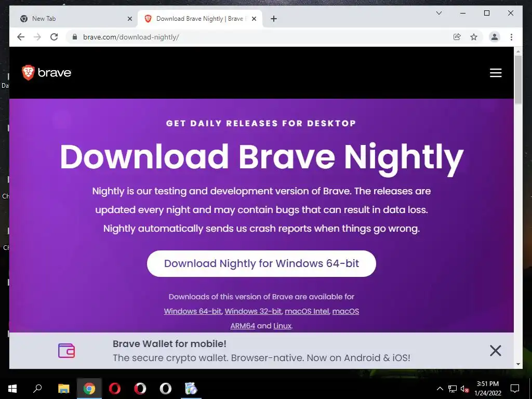
Task: Bookmark this page with the star
Action: (474, 37)
